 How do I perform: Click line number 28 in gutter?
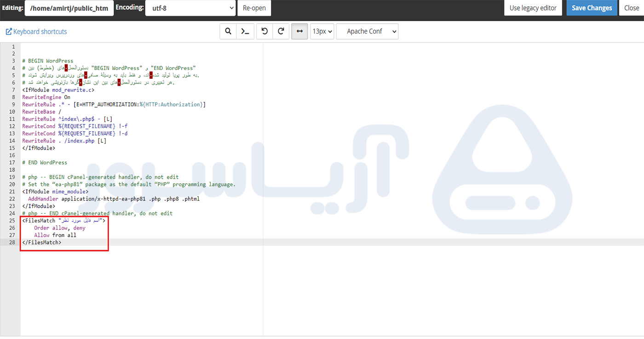point(12,242)
